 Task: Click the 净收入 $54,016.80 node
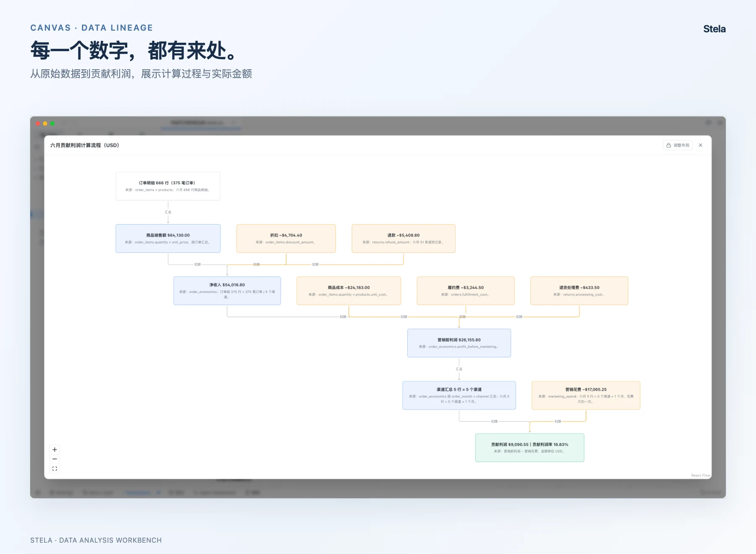point(227,290)
